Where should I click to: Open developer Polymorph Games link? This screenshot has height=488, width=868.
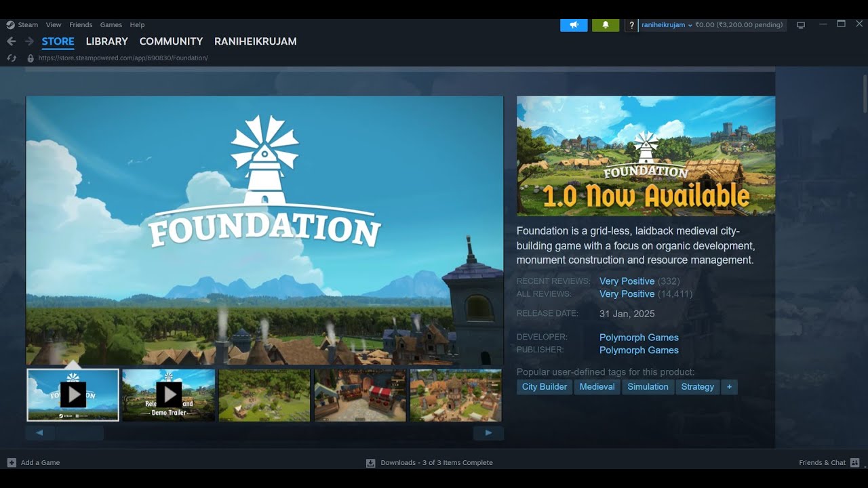click(639, 338)
